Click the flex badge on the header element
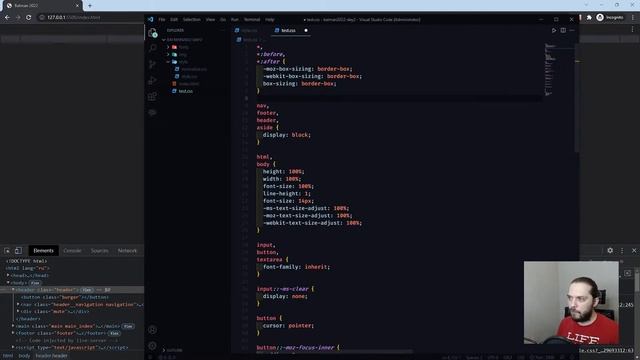 (x=87, y=290)
